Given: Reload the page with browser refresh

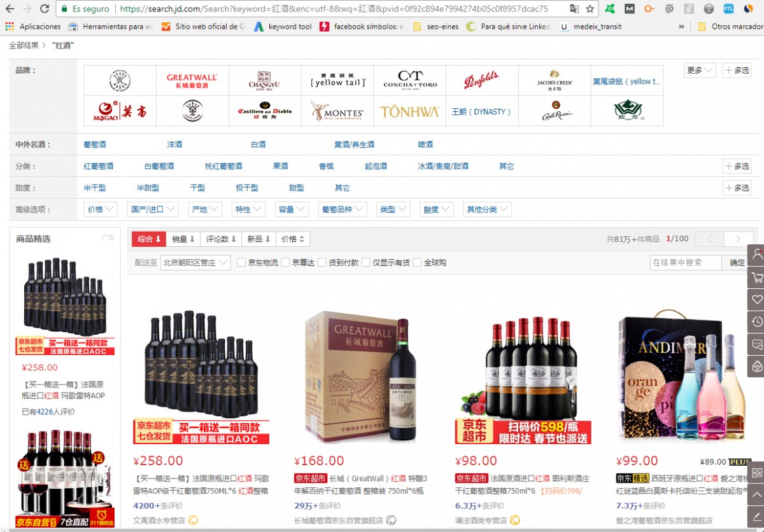Looking at the screenshot, I should click(x=45, y=9).
